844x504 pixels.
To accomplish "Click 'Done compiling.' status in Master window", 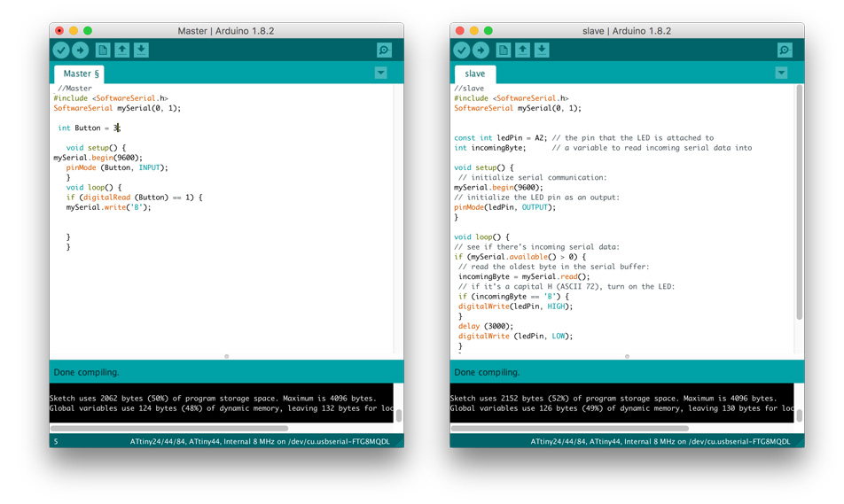I will [x=86, y=372].
